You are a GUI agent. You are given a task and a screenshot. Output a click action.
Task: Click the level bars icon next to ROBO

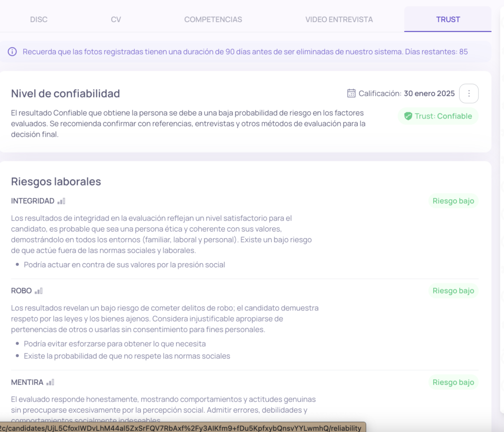pyautogui.click(x=38, y=291)
